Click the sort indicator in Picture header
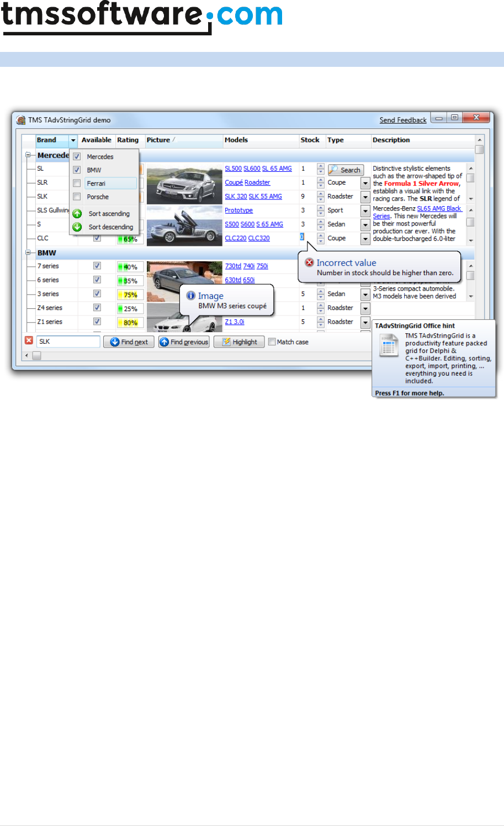504x826 pixels. 174,139
